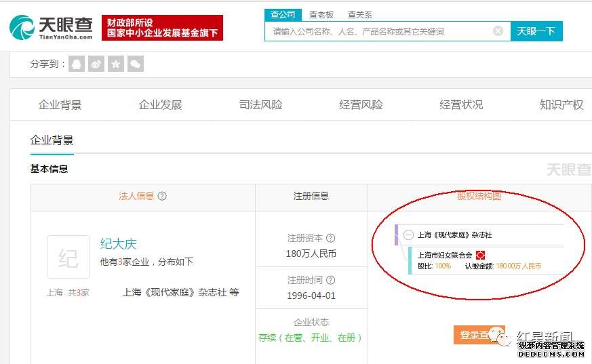Open the 知识产权 navigation tab
The height and width of the screenshot is (364, 592).
pos(561,105)
